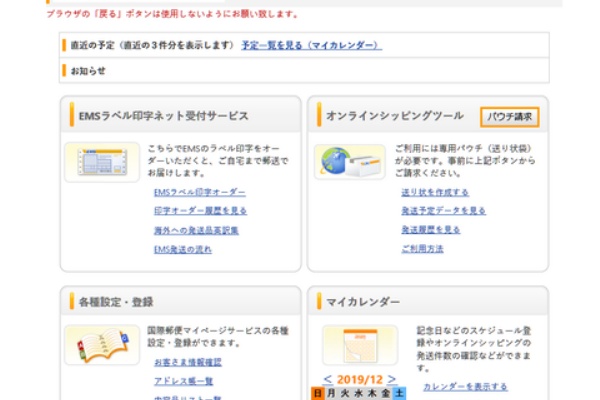Click the EMSラベル印字ネット受付サービス heading
The image size is (600, 400).
164,116
